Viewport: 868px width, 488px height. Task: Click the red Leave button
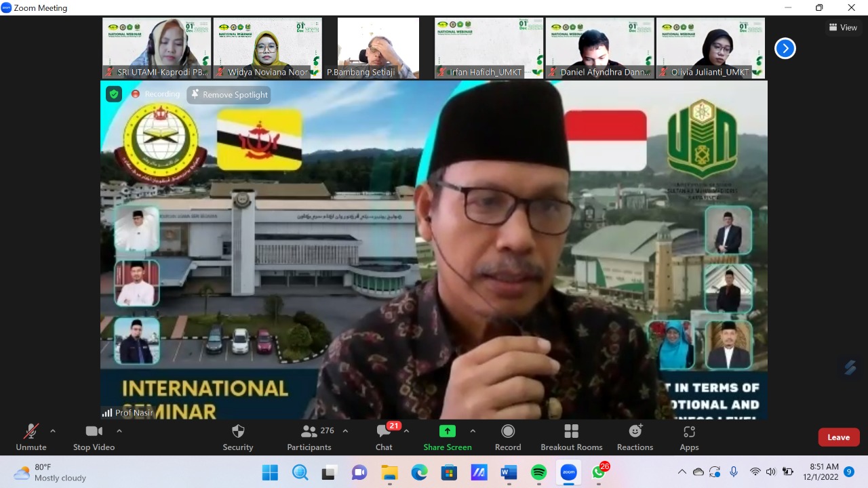pos(839,437)
